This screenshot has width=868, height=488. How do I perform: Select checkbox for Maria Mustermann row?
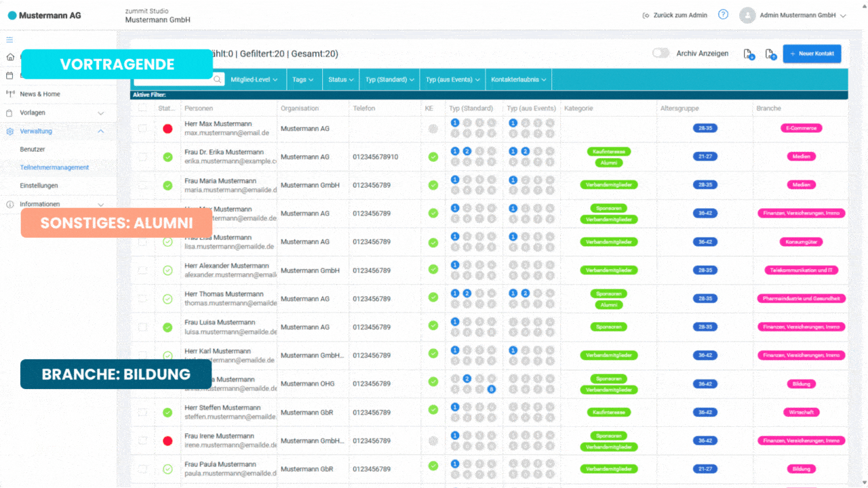point(142,185)
